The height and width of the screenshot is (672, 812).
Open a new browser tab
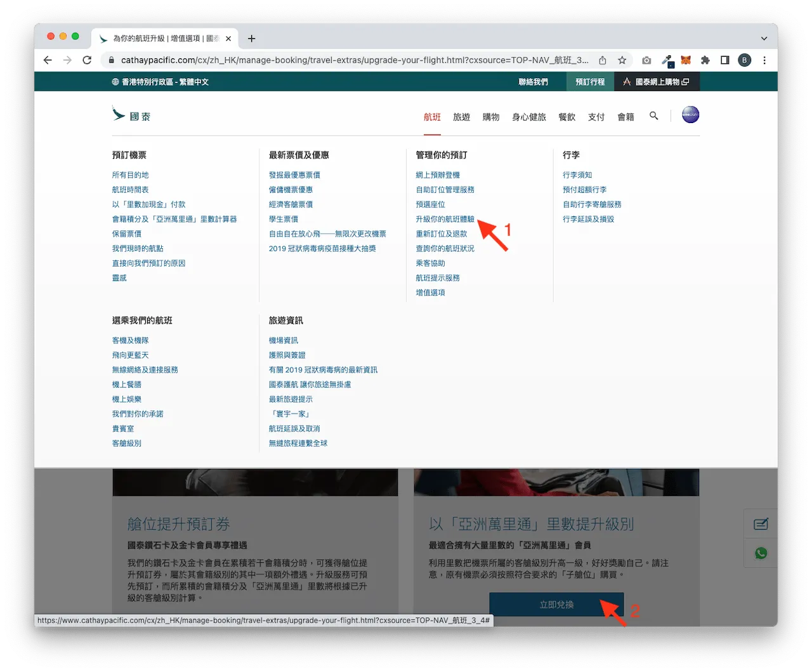point(251,39)
